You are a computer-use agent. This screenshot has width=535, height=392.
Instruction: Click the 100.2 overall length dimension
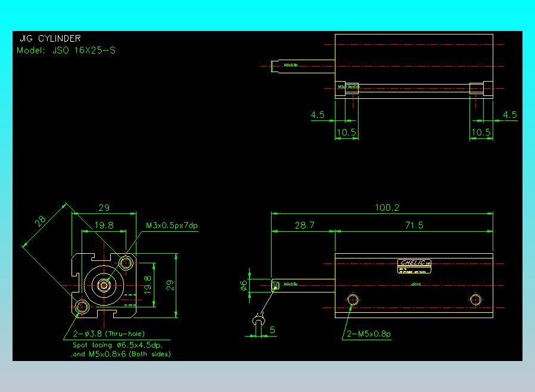tap(387, 207)
